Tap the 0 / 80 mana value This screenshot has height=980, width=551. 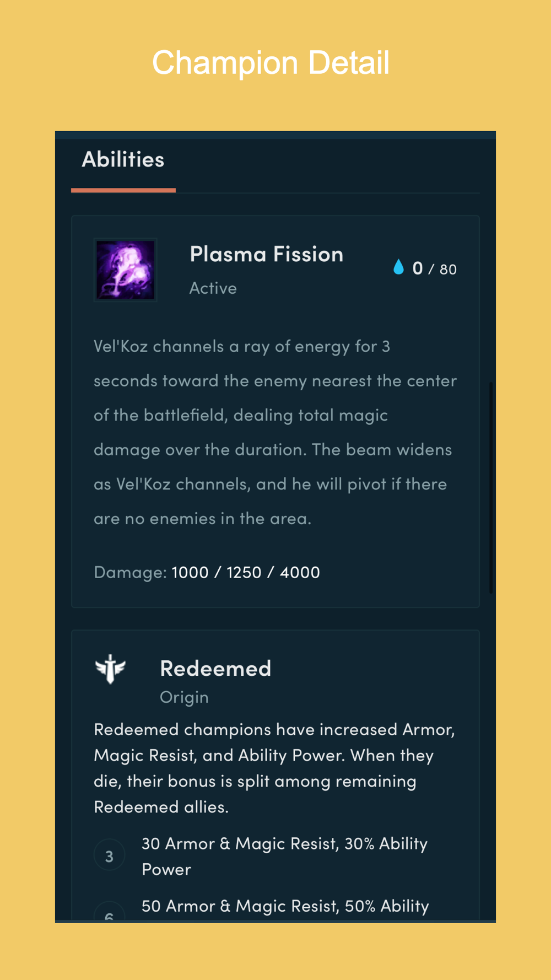[434, 268]
